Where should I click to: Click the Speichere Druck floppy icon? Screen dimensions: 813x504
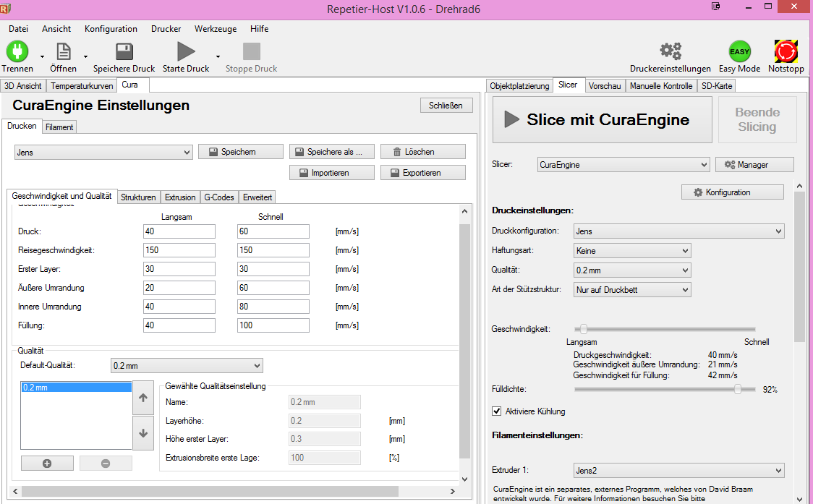(124, 51)
